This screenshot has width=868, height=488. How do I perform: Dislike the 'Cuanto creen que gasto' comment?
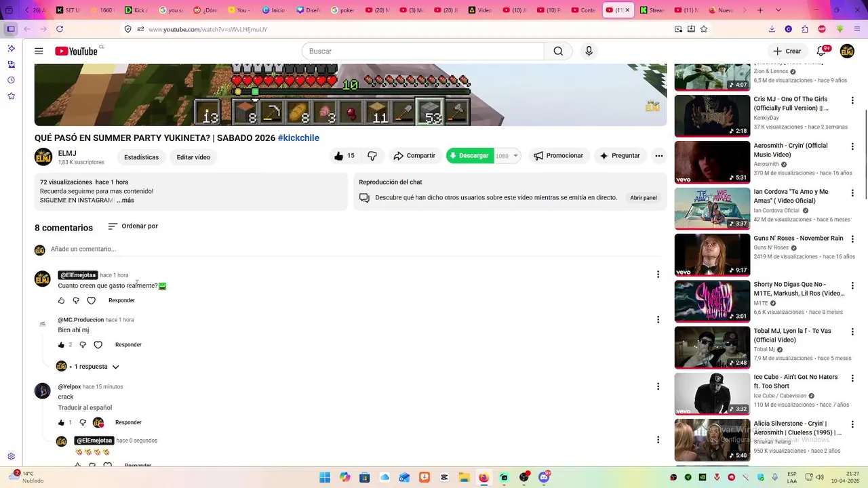[76, 300]
